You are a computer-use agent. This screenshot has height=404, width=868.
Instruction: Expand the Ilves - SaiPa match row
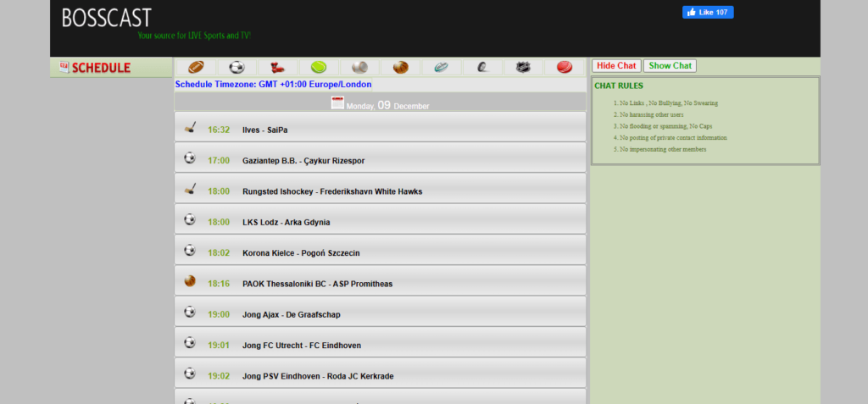380,130
